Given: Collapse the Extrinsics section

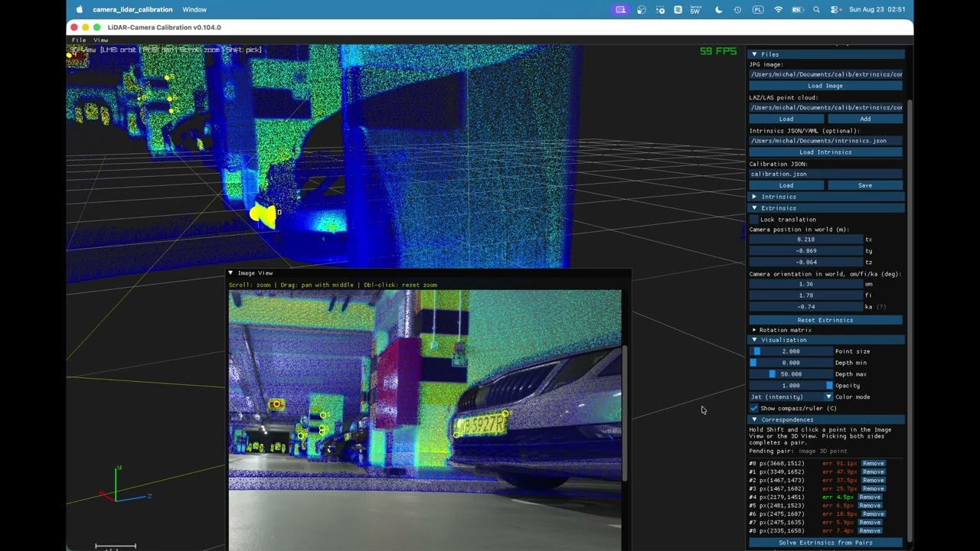Looking at the screenshot, I should (754, 208).
